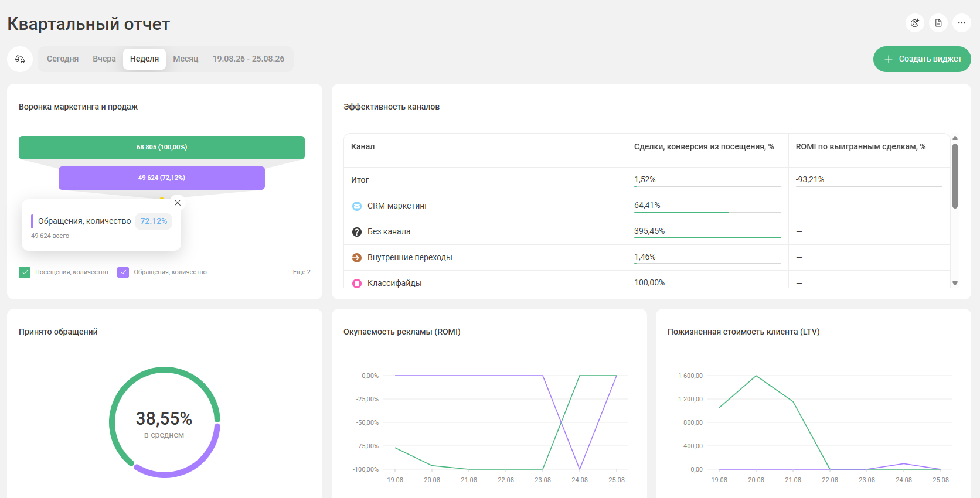Click the table scrollbar down arrow
Viewport: 980px width, 498px height.
tap(955, 284)
